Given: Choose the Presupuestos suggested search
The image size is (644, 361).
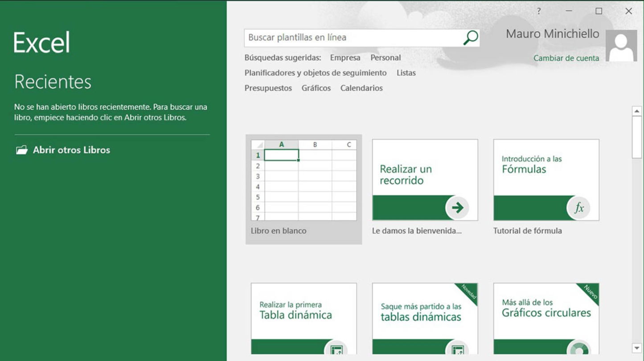Looking at the screenshot, I should pyautogui.click(x=268, y=88).
